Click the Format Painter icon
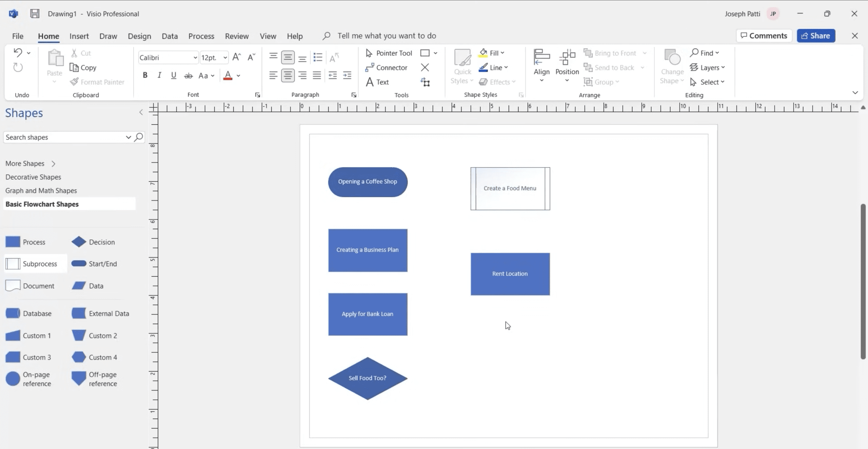 tap(74, 82)
